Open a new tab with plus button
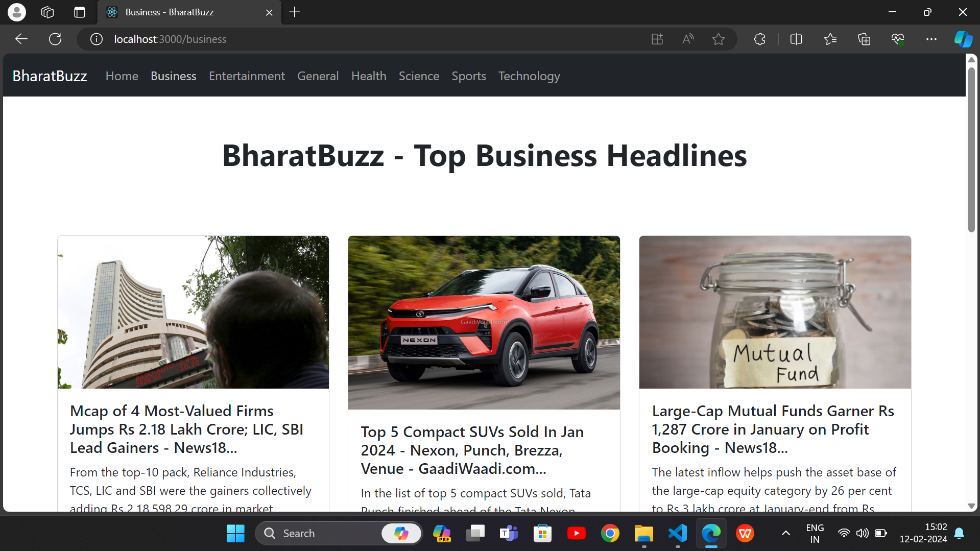Screen dimensions: 980x551 point(295,12)
